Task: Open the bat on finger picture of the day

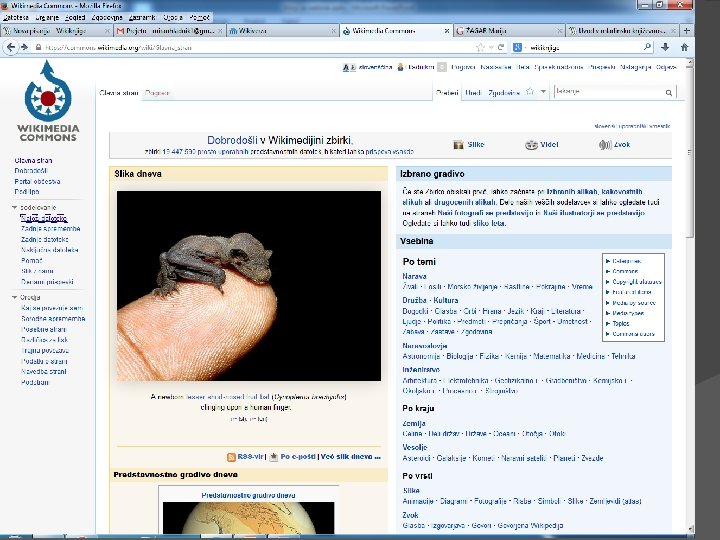Action: (248, 286)
